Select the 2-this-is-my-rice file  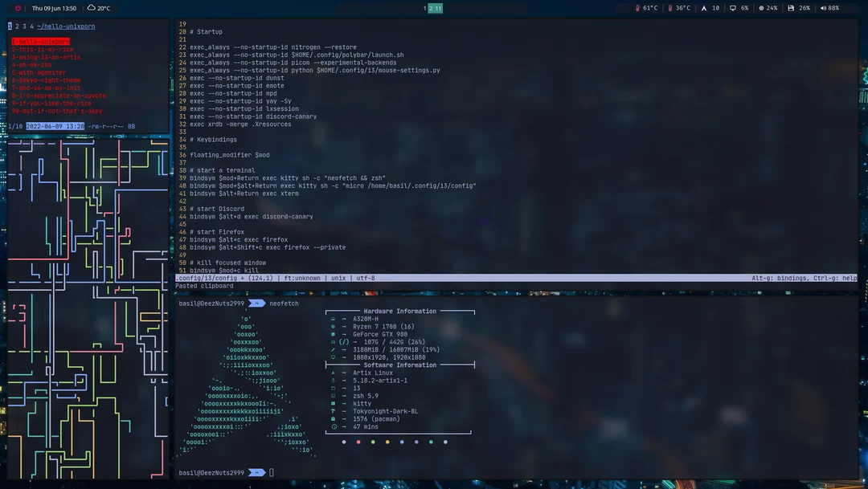(x=42, y=50)
